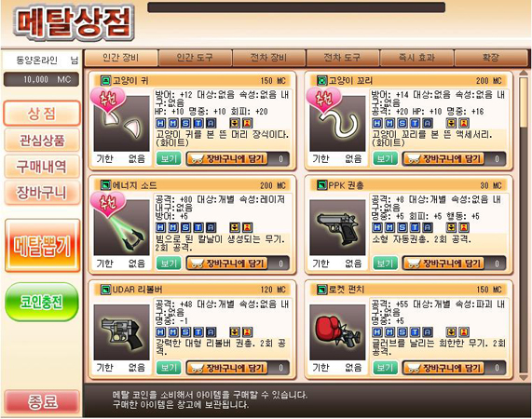The image size is (532, 419).
Task: Click the scroll up arrow of item list
Action: tap(524, 73)
